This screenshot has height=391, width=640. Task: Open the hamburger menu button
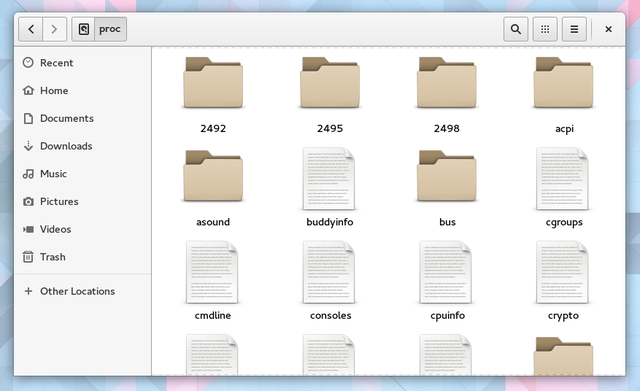574,29
